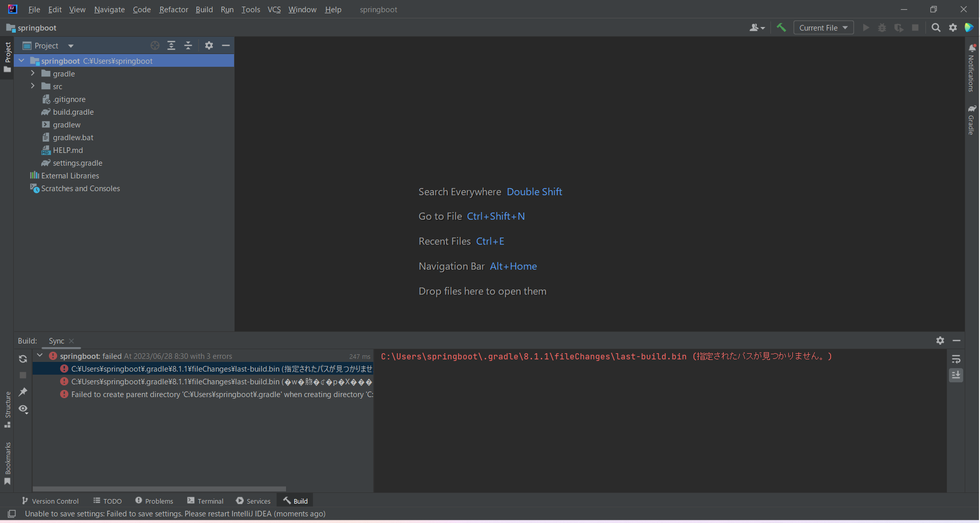Open the Navigate menu

109,10
